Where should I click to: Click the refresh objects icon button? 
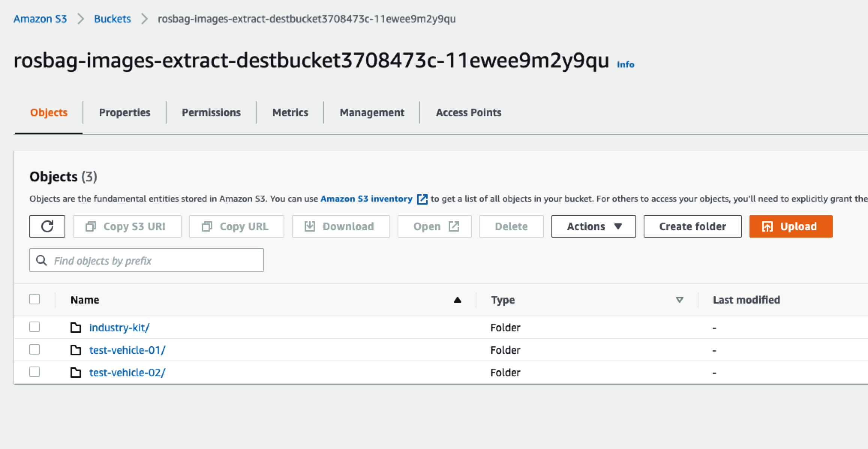coord(47,226)
